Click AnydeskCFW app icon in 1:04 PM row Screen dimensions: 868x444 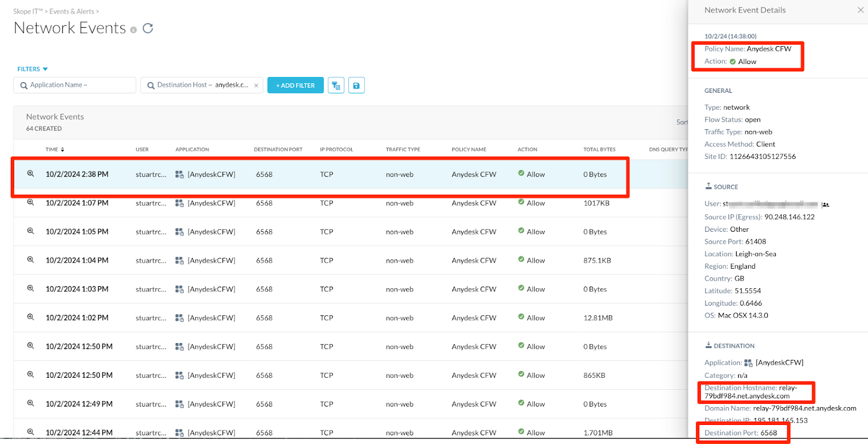[x=180, y=261]
